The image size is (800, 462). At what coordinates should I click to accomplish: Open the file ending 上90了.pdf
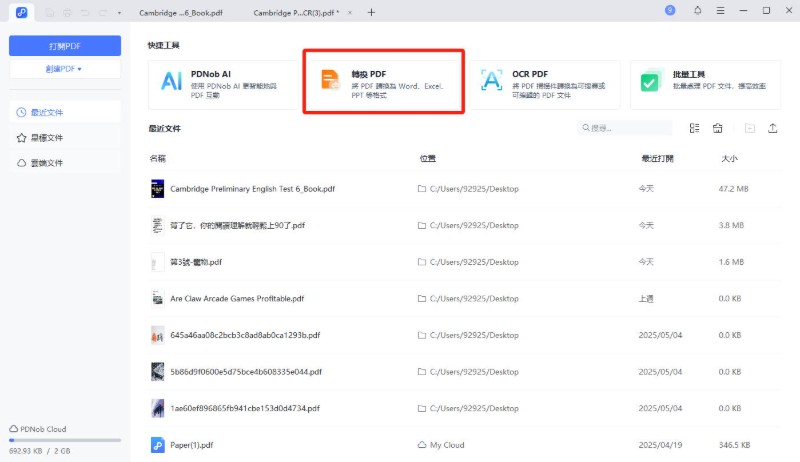[237, 225]
